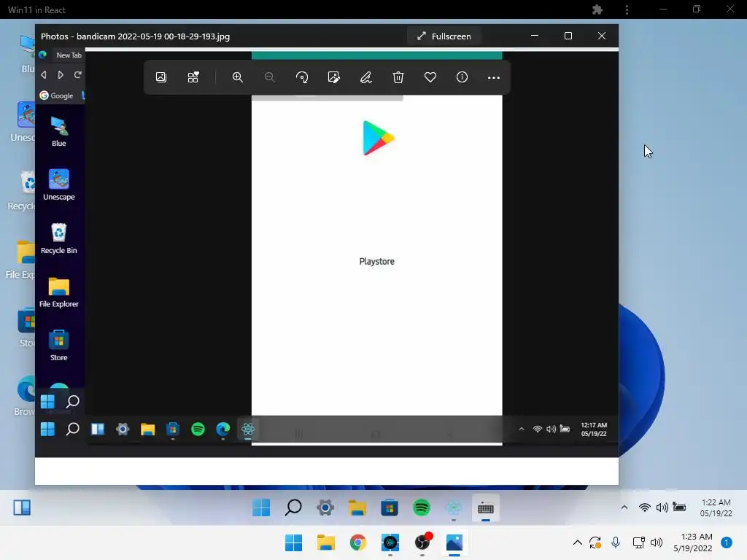The image size is (747, 560).
Task: Click the Fullscreen button
Action: pos(444,36)
